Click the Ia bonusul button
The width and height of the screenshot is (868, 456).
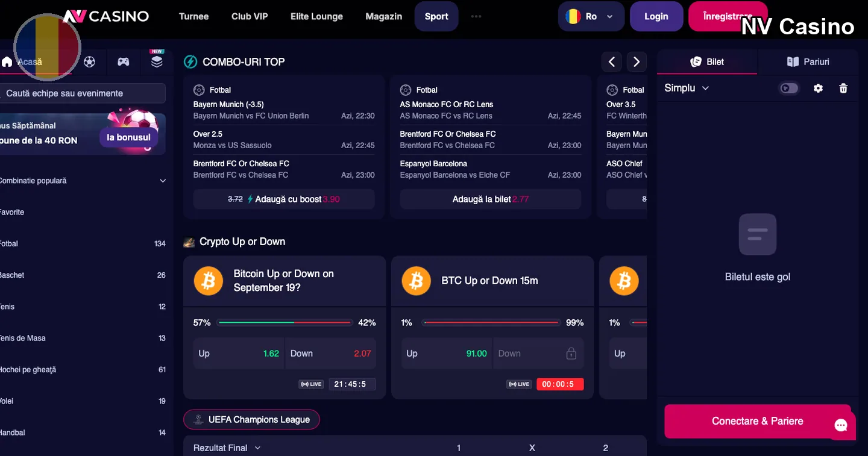(x=129, y=137)
